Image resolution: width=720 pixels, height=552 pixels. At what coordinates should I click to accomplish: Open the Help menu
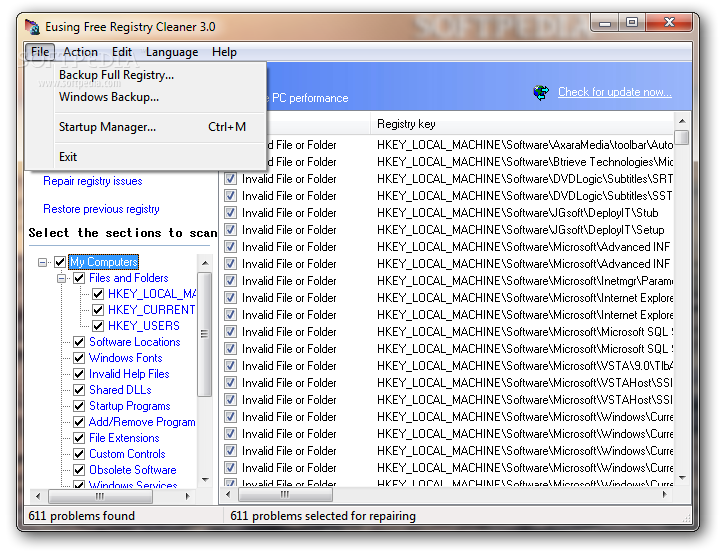coord(224,52)
